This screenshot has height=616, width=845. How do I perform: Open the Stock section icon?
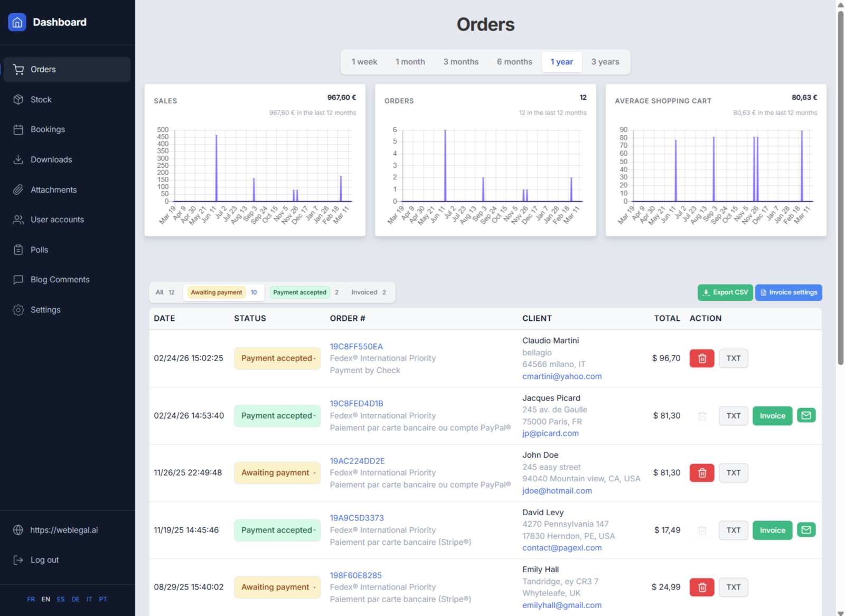18,100
